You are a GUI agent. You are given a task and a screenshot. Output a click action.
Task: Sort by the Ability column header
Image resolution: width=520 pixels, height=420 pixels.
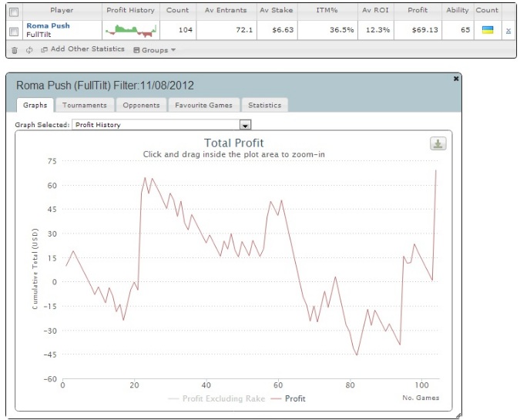(458, 10)
